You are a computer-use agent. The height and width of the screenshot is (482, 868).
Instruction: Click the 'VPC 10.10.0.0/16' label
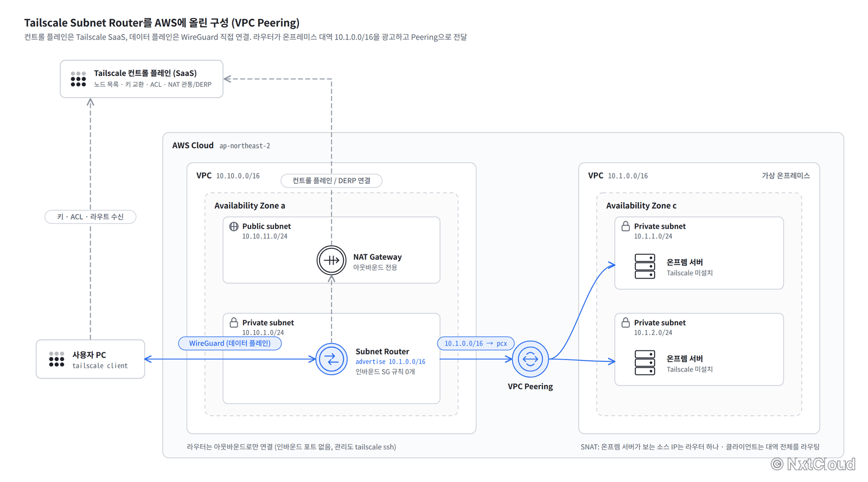228,176
